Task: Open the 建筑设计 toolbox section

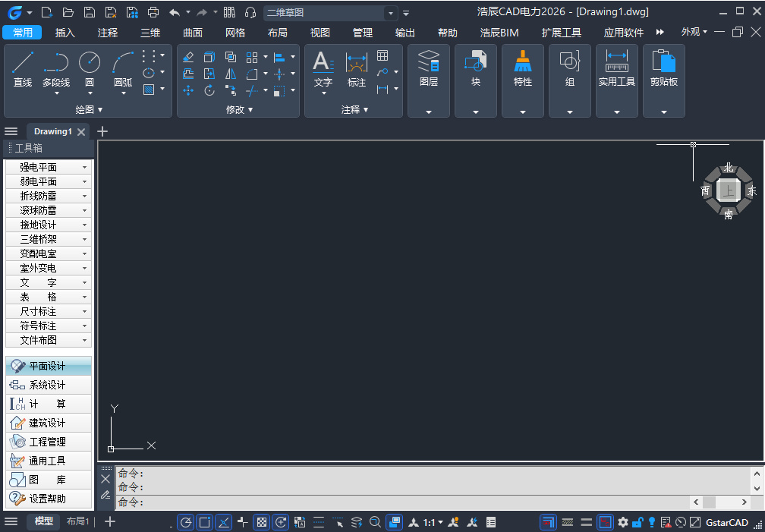Action: [x=49, y=423]
